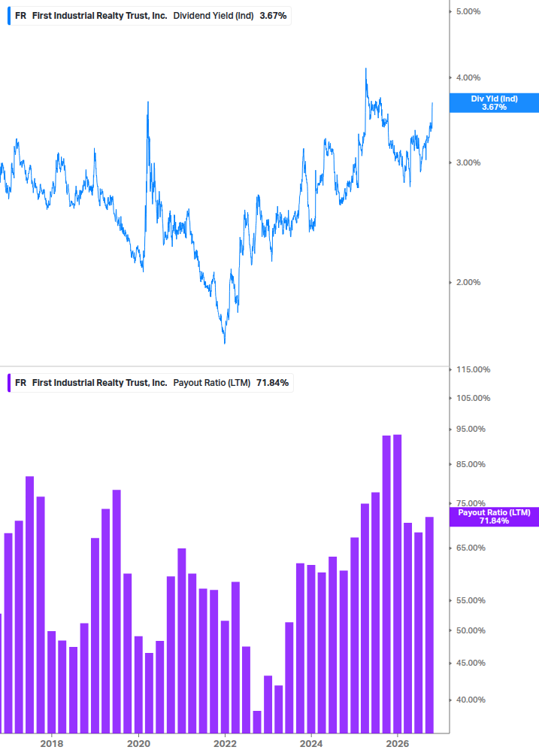Click the 2026 label on the time axis
Image resolution: width=539 pixels, height=756 pixels.
click(x=398, y=743)
